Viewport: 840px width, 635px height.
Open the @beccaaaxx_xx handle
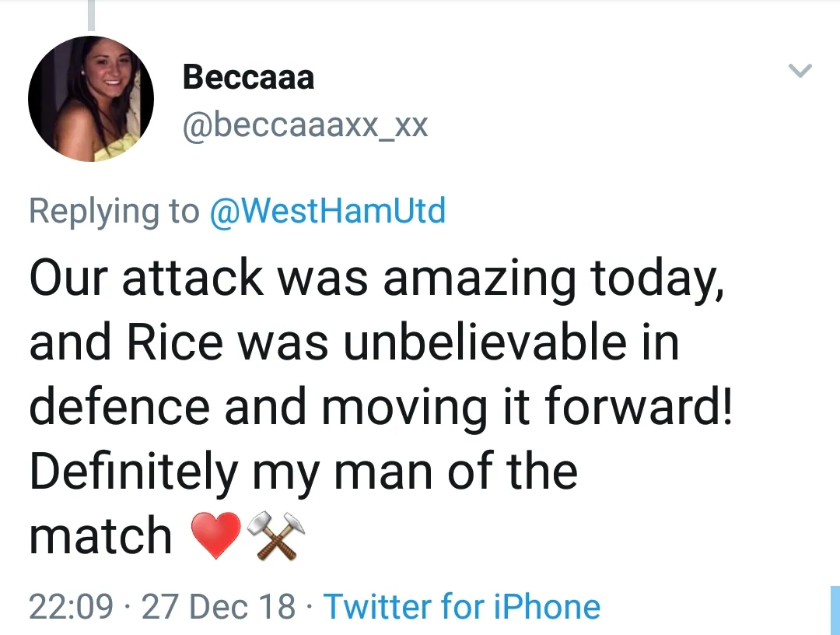click(305, 125)
